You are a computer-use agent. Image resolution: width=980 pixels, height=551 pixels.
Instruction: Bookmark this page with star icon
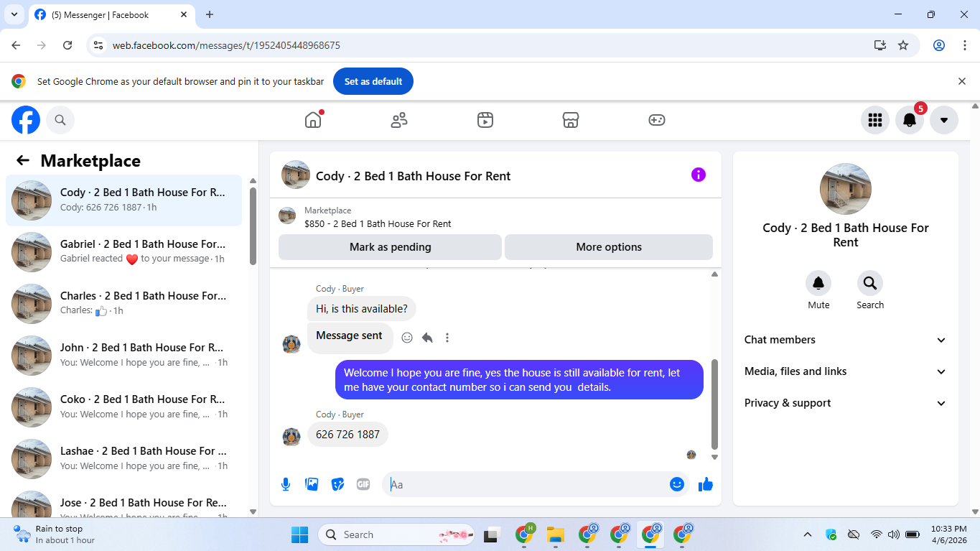pyautogui.click(x=903, y=45)
